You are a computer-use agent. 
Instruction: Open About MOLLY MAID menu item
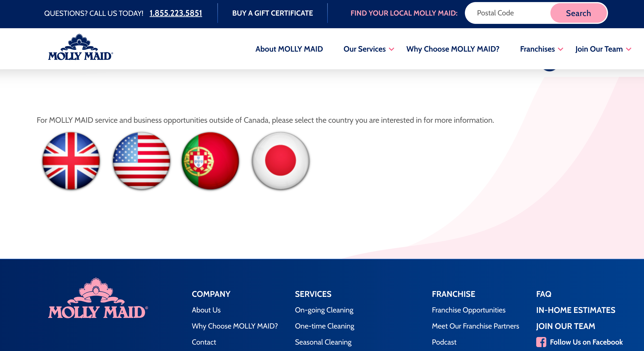tap(289, 49)
